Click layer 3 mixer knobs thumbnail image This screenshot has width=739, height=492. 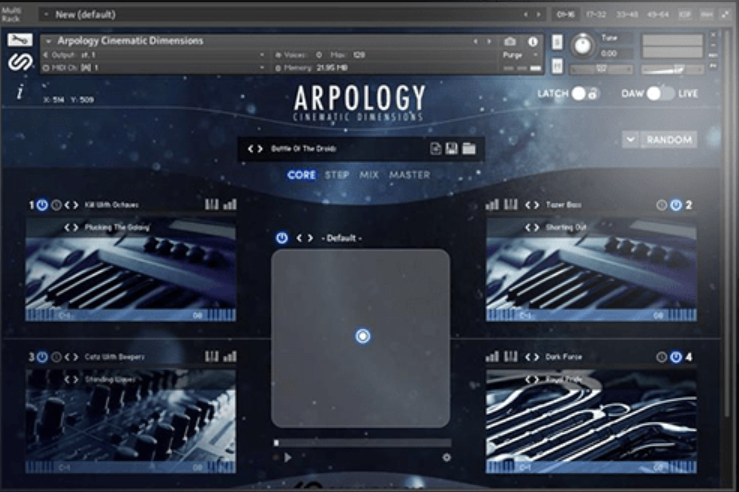131,421
